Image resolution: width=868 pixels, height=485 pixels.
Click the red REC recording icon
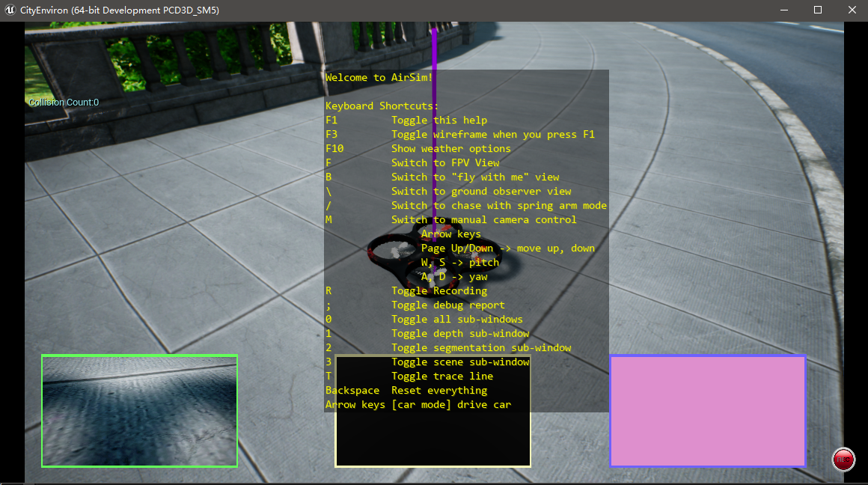843,460
